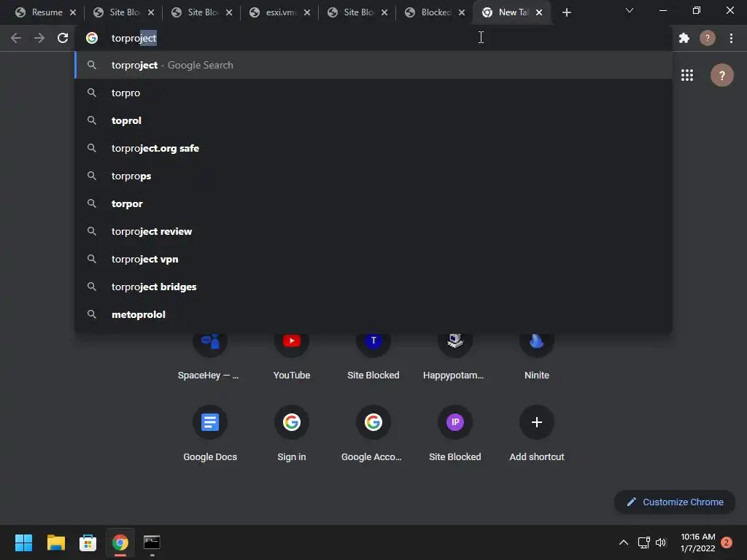Image resolution: width=747 pixels, height=560 pixels.
Task: Select the 'torpor' suggestion
Action: [373, 203]
